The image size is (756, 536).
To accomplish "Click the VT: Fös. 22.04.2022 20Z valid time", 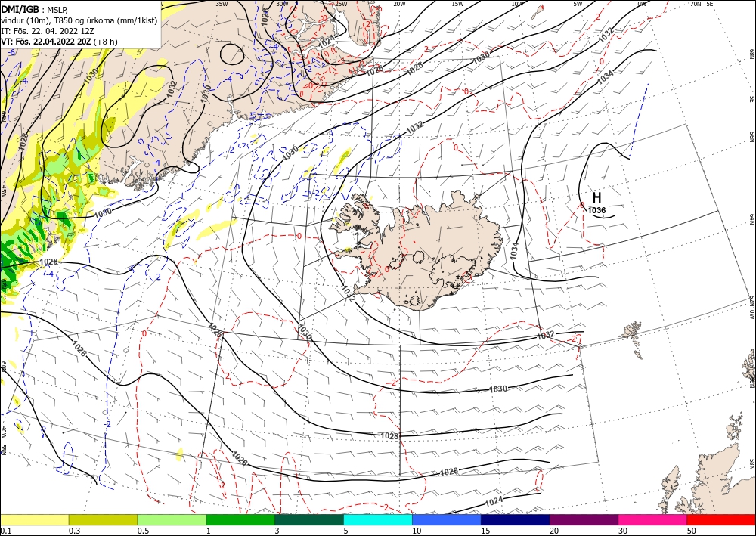I will [46, 42].
